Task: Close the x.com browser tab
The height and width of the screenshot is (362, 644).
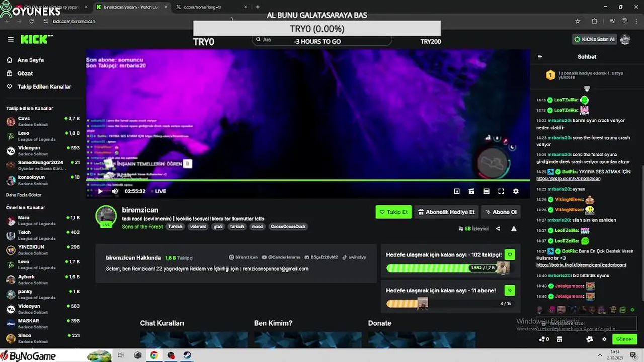Action: click(x=246, y=7)
